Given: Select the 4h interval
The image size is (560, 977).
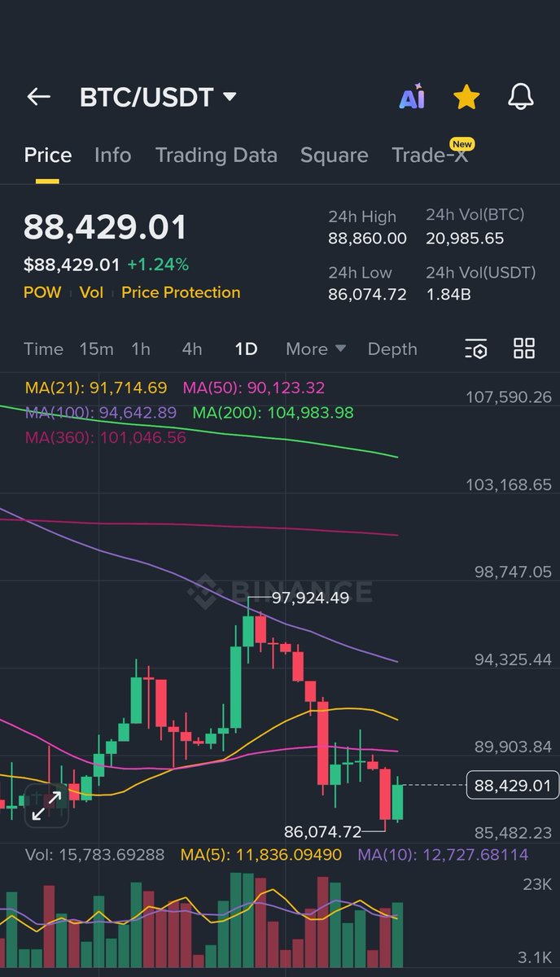Looking at the screenshot, I should click(x=192, y=348).
